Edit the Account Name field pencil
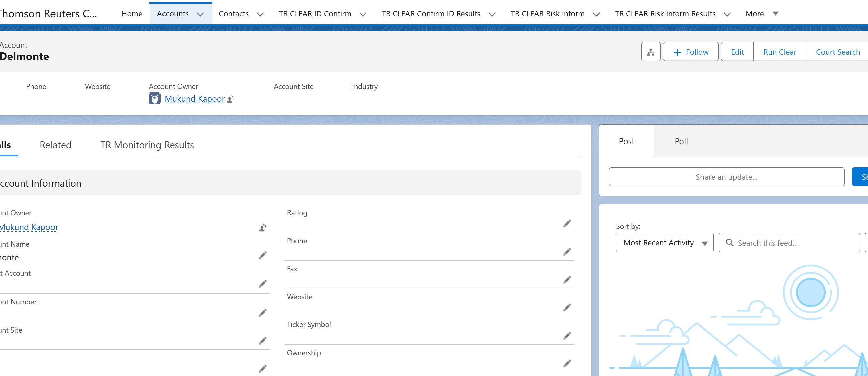 pos(263,255)
